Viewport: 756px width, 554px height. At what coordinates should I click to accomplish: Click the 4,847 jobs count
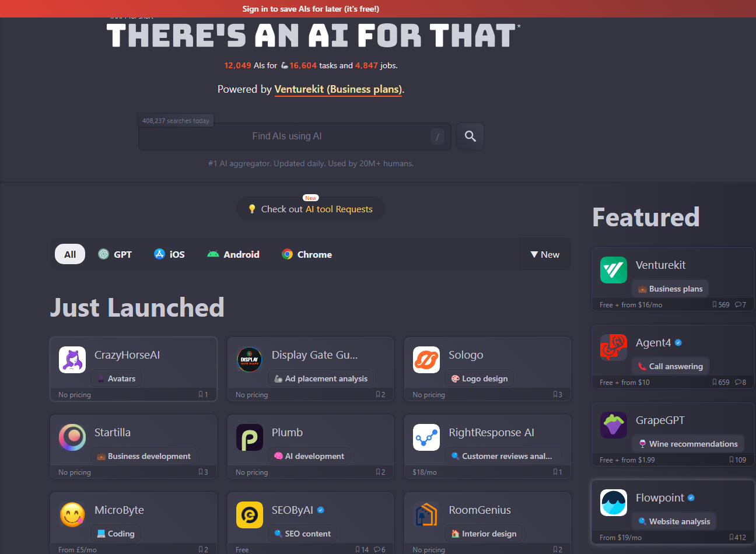click(366, 65)
